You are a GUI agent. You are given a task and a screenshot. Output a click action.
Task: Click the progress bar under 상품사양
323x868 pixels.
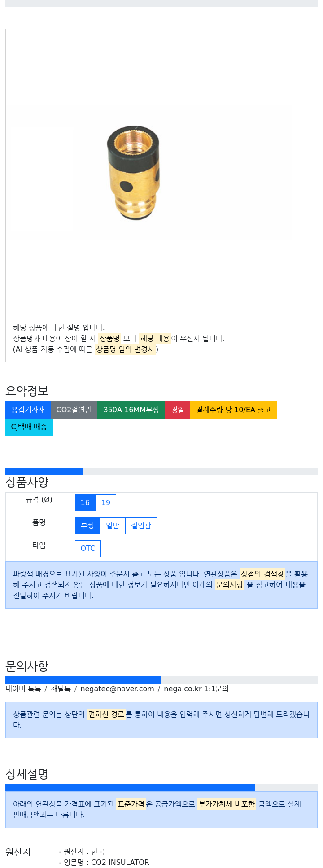pos(161,471)
